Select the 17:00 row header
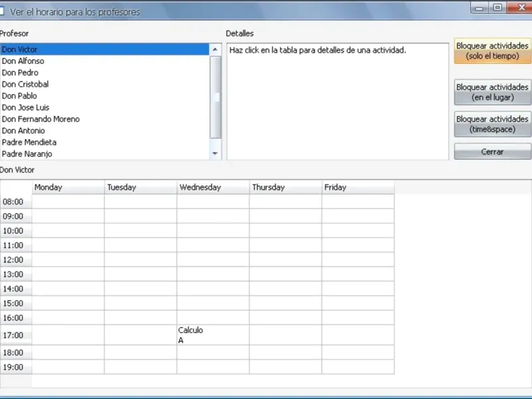This screenshot has height=399, width=532. pos(16,335)
